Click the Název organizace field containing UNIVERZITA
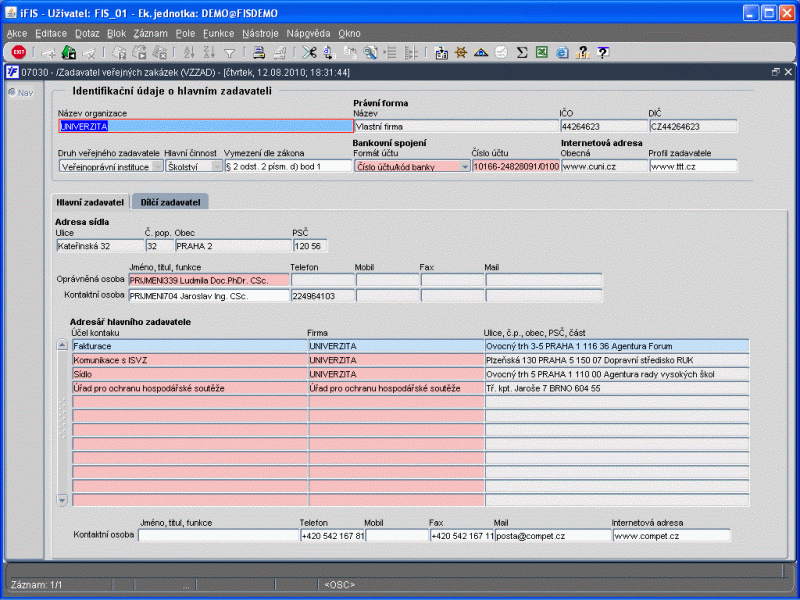This screenshot has height=600, width=800. click(x=206, y=126)
